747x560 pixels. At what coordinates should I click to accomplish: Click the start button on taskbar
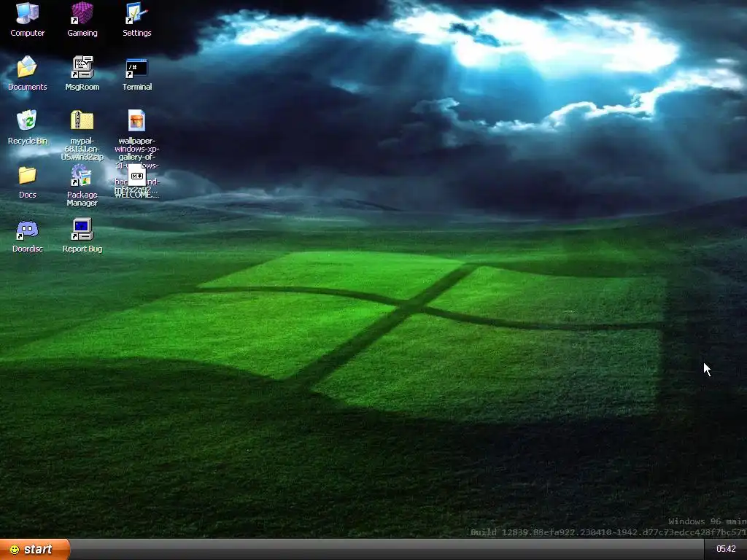pyautogui.click(x=35, y=550)
